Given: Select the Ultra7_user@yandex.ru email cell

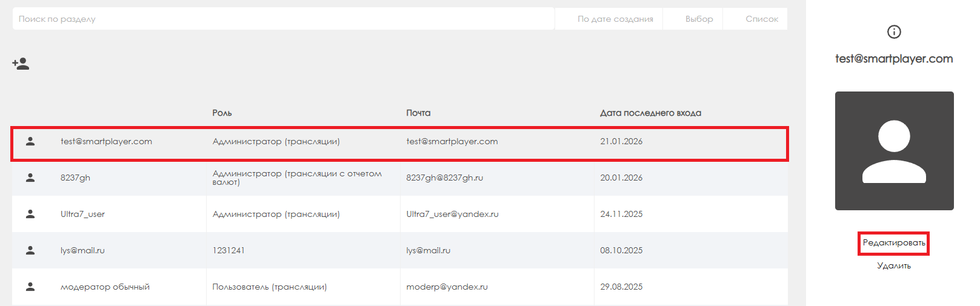Looking at the screenshot, I should pyautogui.click(x=452, y=214).
